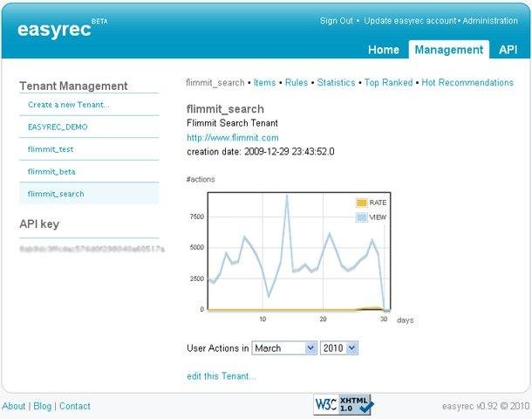Open the Contact footer link
This screenshot has width=532, height=419.
[x=75, y=406]
